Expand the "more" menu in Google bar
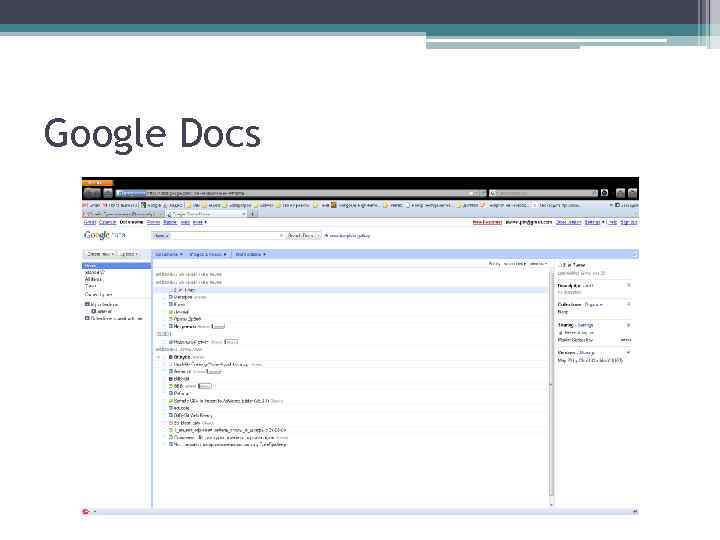 [200, 222]
